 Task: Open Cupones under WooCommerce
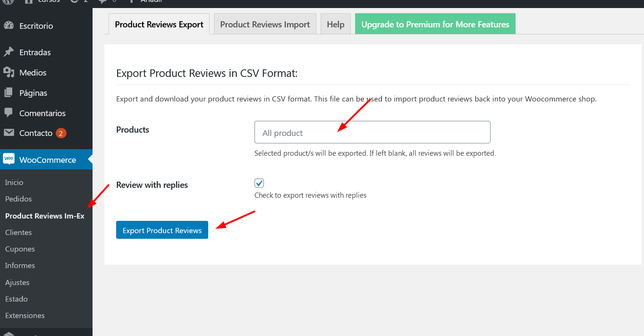[20, 249]
